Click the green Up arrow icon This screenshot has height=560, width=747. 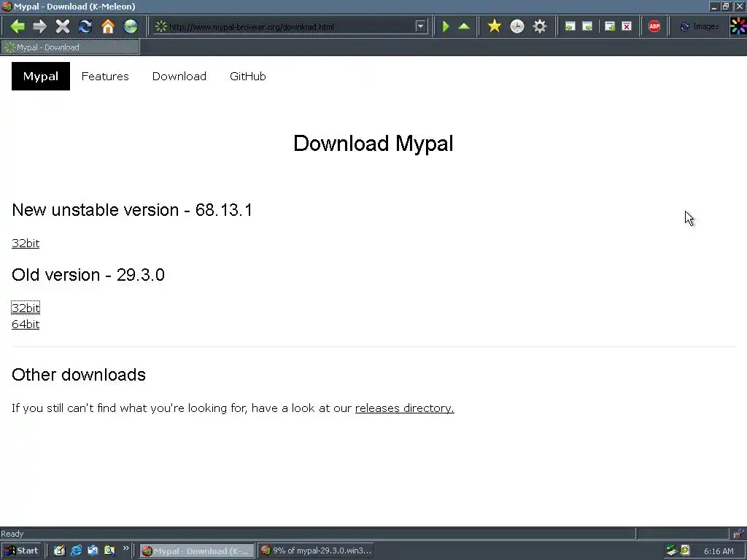tap(464, 26)
